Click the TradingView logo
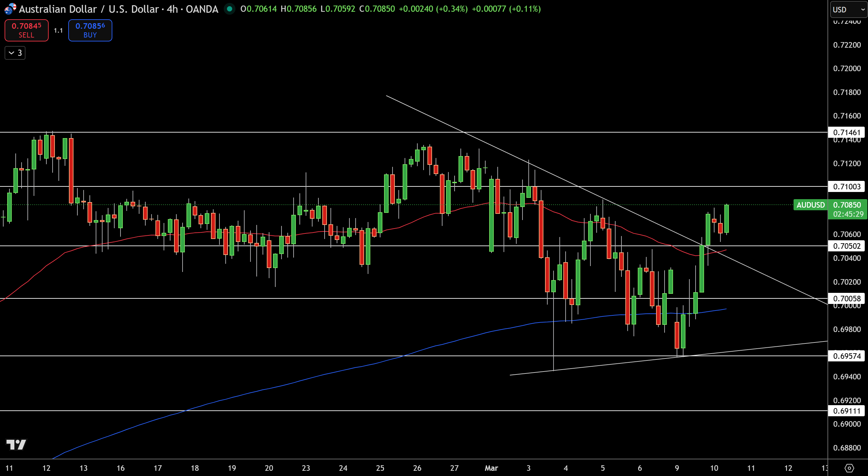Viewport: 868px width, 476px height. point(16,445)
